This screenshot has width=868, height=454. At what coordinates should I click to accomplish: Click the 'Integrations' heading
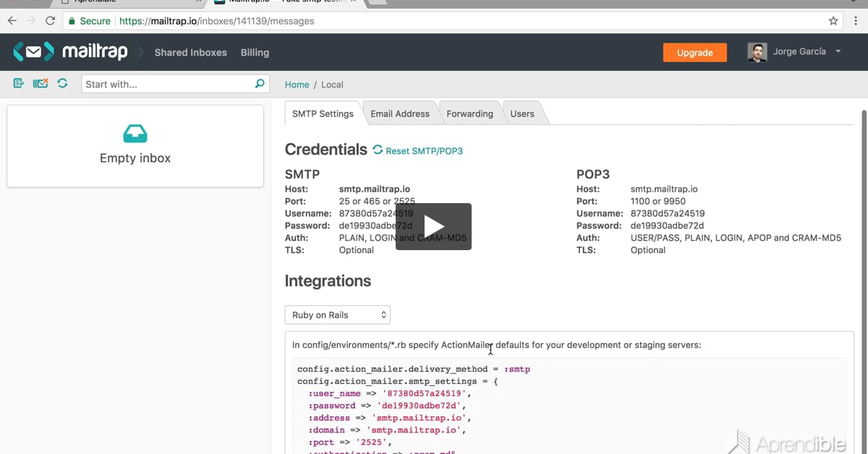[x=328, y=280]
